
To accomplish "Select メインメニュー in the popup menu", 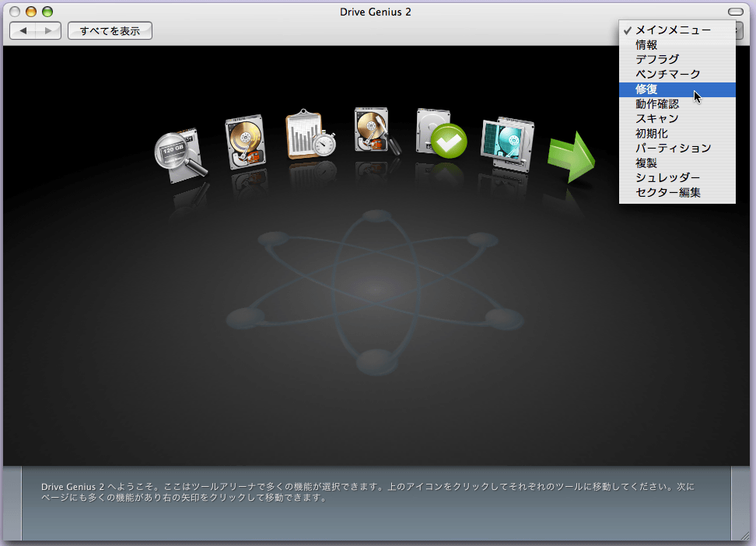I will click(x=677, y=30).
